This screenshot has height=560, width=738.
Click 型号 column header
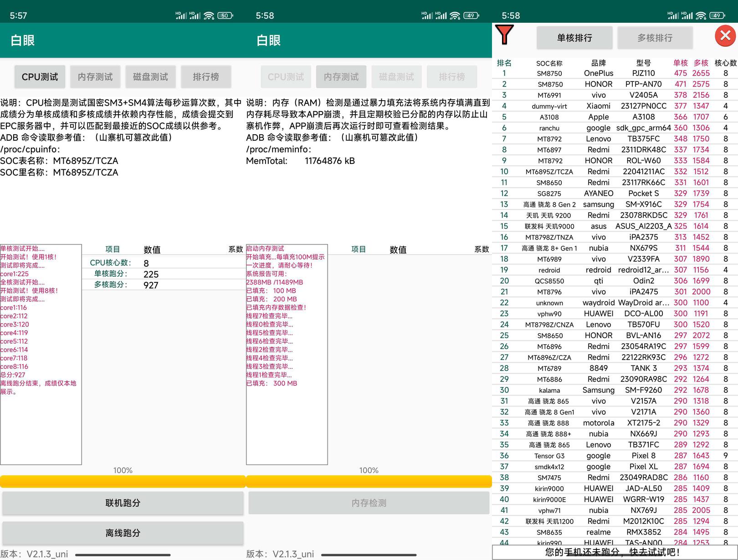pyautogui.click(x=644, y=63)
